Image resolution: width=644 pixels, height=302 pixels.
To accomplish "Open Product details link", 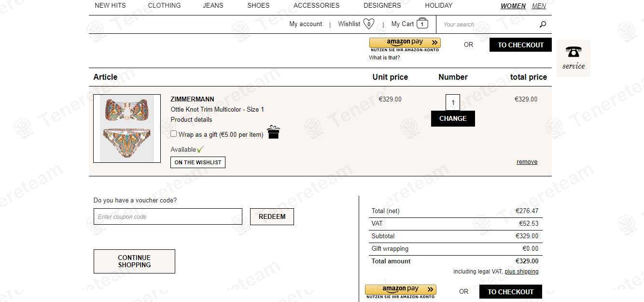I will (x=191, y=119).
